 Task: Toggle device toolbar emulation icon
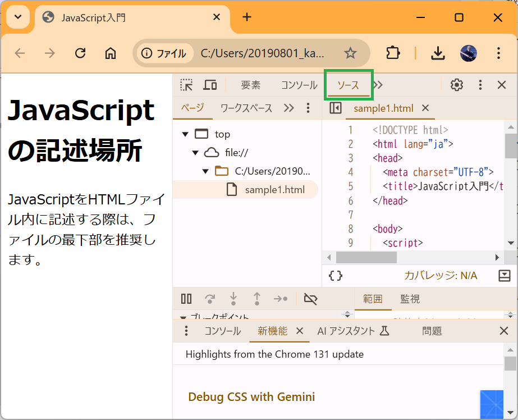[x=210, y=85]
